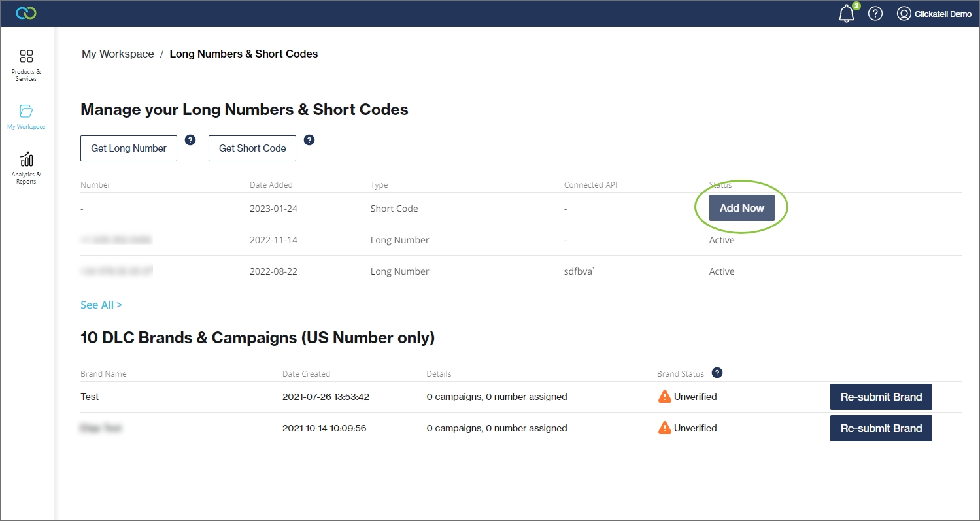Open the notifications bell
The height and width of the screenshot is (521, 980).
[847, 14]
